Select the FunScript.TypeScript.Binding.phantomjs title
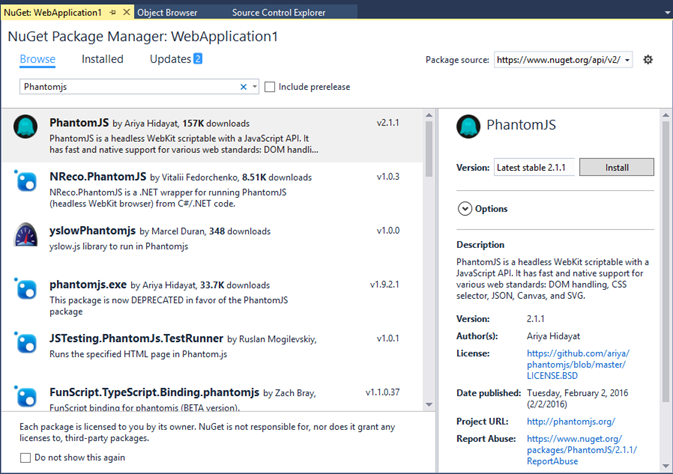Image resolution: width=673 pixels, height=474 pixels. 154,392
